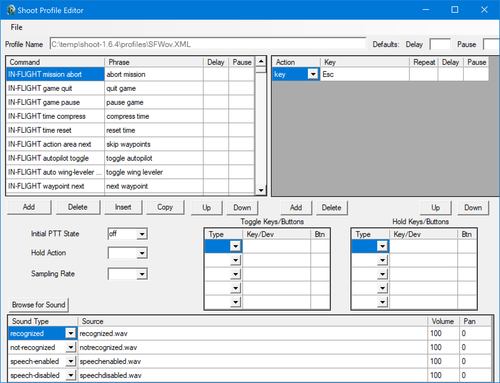Click Up button under action list

point(436,208)
